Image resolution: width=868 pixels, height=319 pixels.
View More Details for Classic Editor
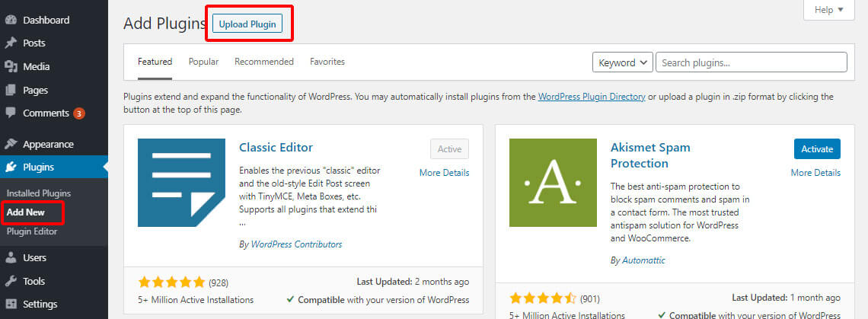tap(445, 173)
